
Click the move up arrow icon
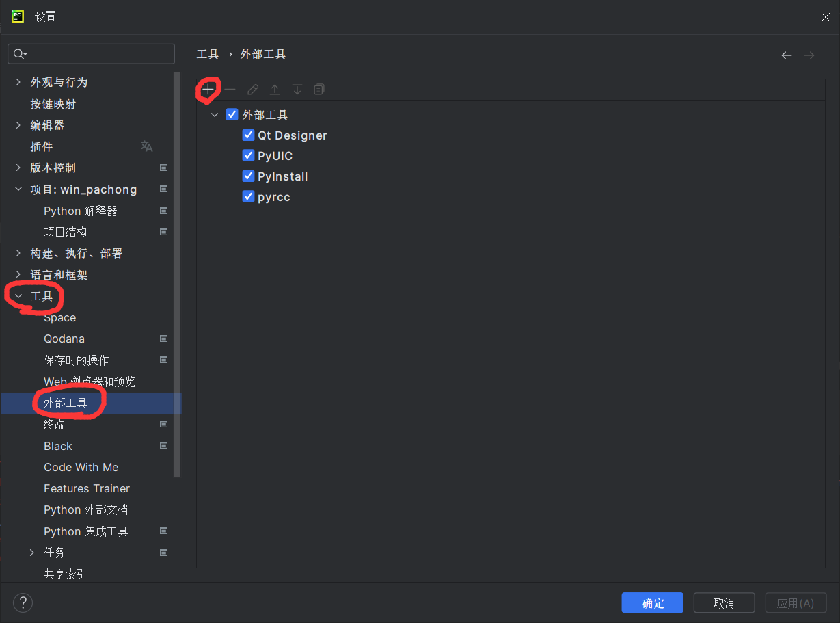275,90
